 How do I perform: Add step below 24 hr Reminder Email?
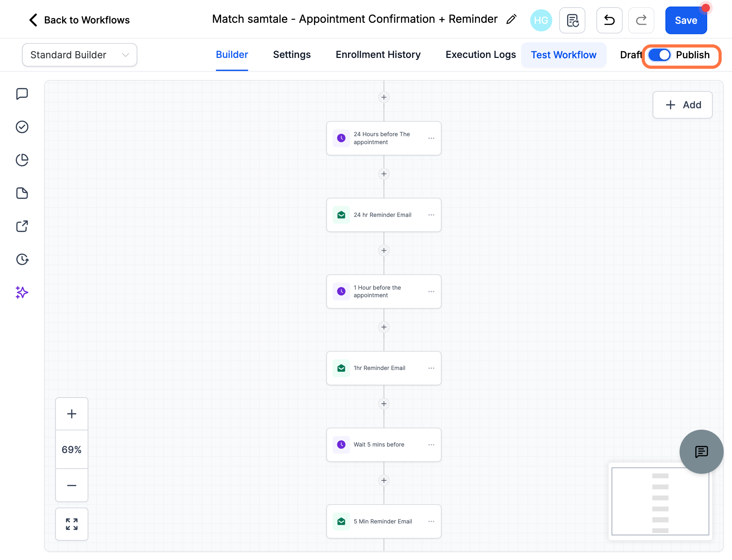click(384, 250)
